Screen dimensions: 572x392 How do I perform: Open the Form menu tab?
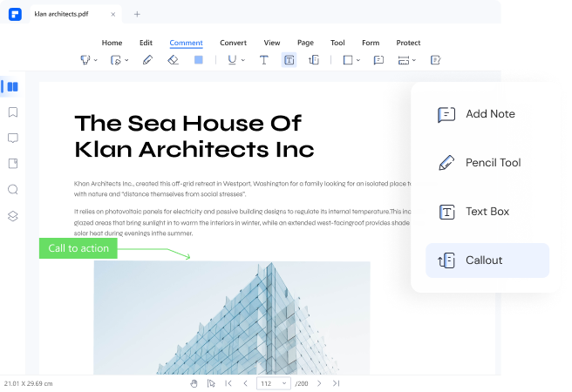[371, 43]
